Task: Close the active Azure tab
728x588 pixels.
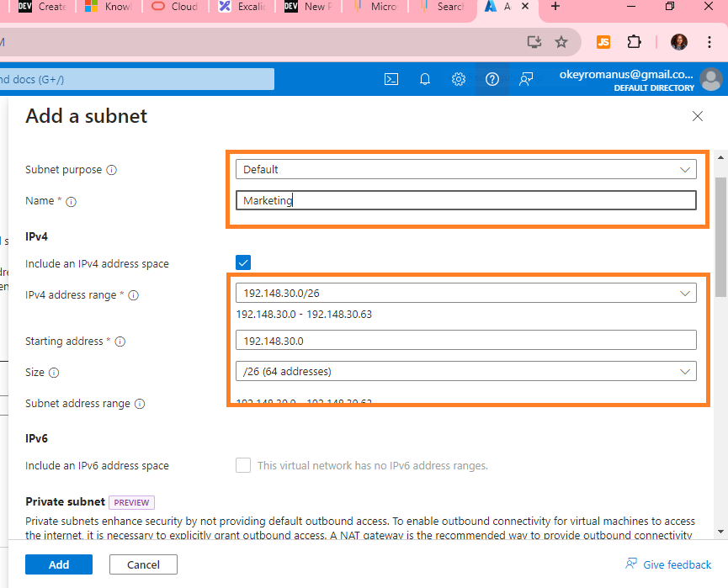Action: 525,7
